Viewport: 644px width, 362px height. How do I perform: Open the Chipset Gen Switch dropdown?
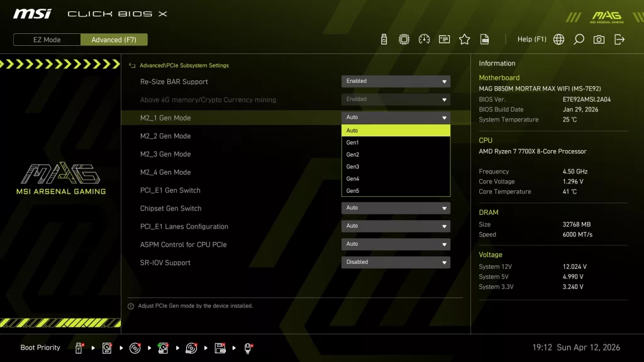click(x=396, y=207)
